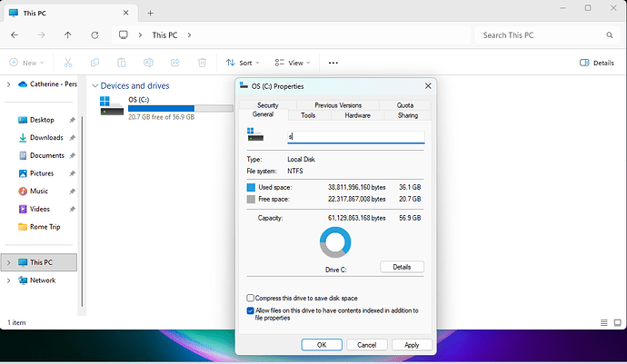627x364 pixels.
Task: Click the gray Free space swatch
Action: [251, 199]
